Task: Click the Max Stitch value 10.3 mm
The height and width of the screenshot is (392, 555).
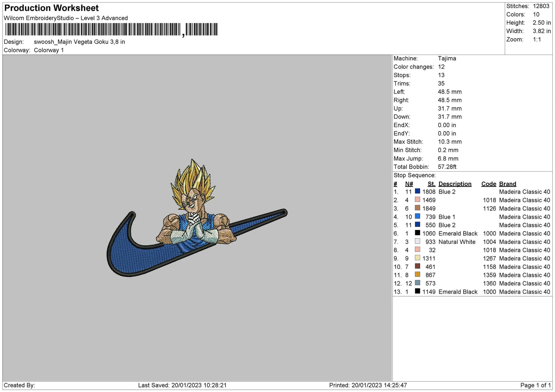Action: (450, 142)
